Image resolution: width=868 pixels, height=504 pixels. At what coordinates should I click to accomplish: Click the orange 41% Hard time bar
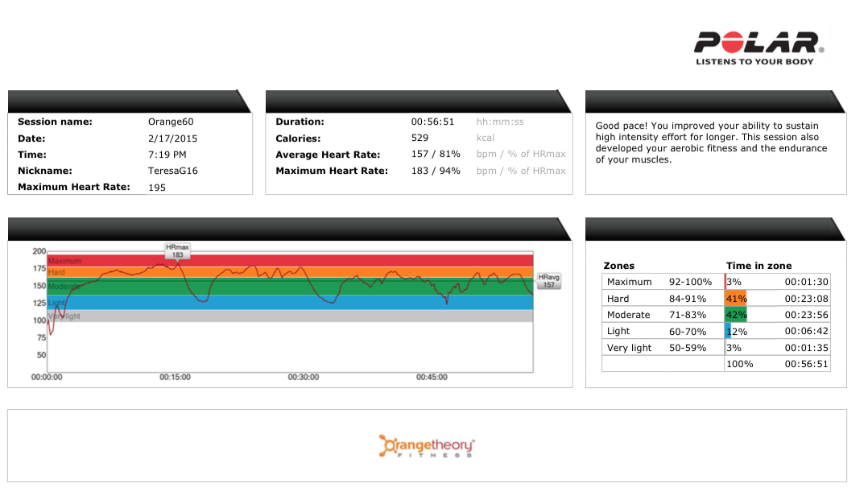tap(736, 299)
